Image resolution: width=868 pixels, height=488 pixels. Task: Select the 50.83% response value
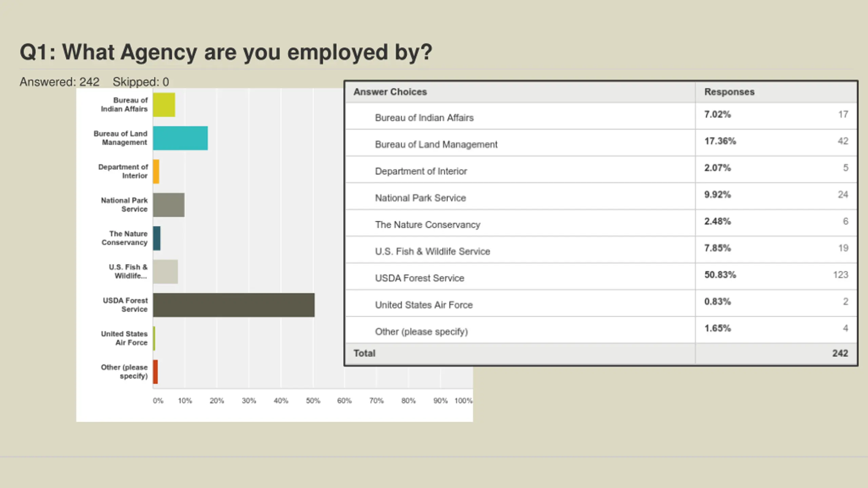[720, 275]
